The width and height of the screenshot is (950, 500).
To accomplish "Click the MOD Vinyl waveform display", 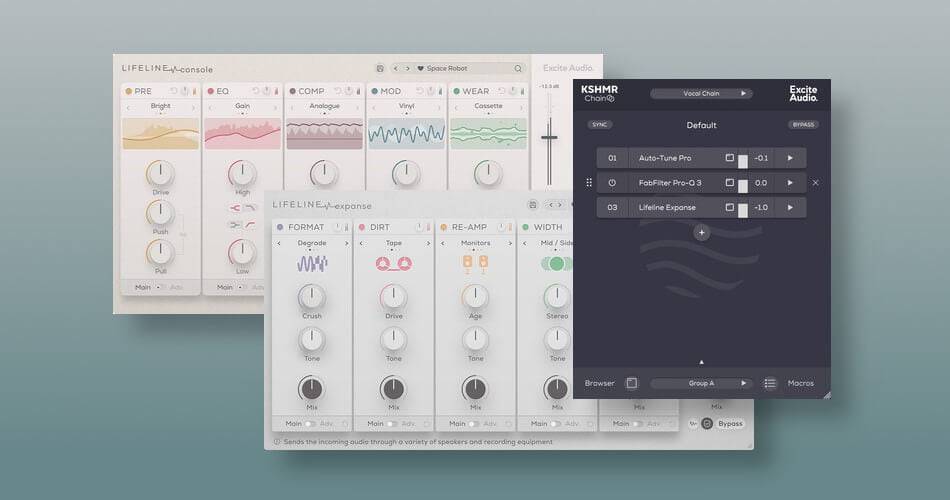I will coord(406,133).
